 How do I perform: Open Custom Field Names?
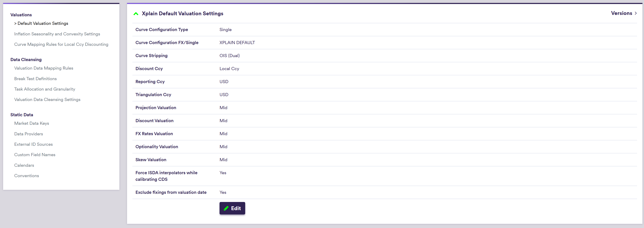click(x=35, y=155)
